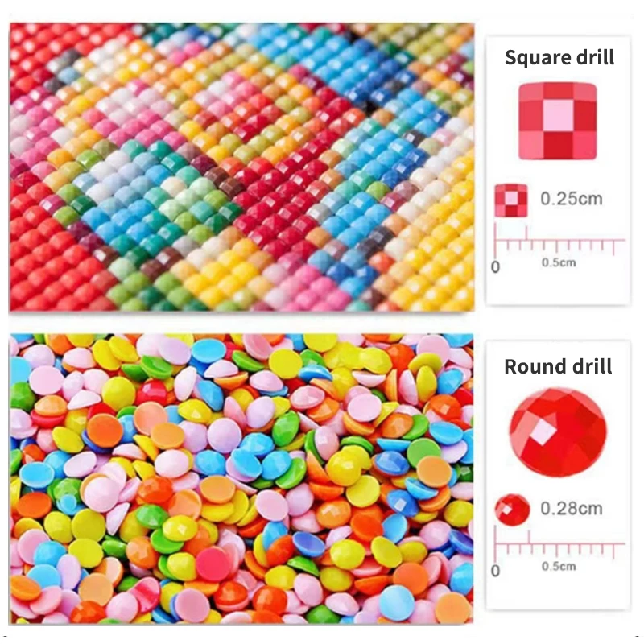The height and width of the screenshot is (644, 644).
Task: Open the square drills mosaic photo
Action: point(242,167)
